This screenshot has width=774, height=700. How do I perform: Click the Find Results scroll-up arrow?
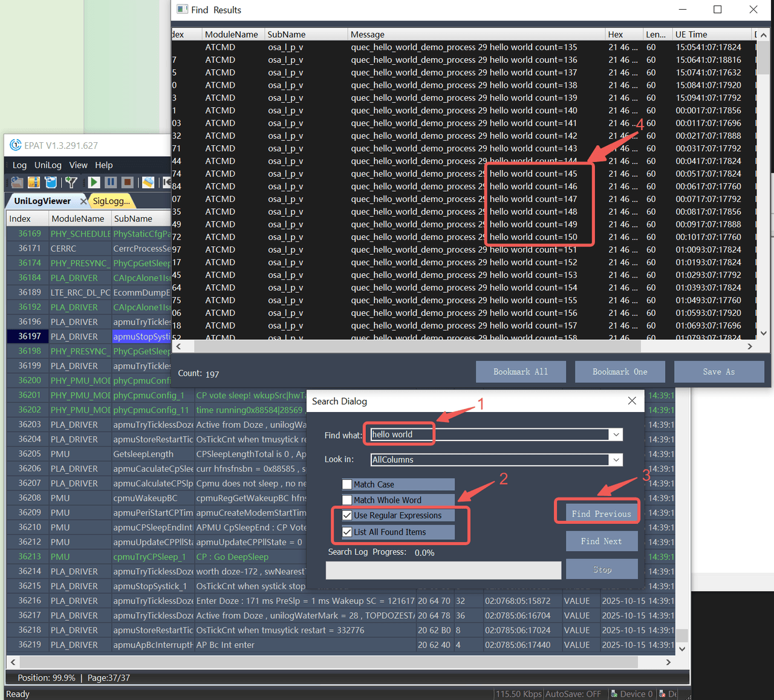tap(764, 35)
